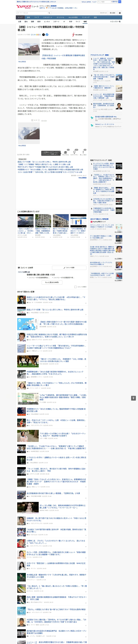
Task: Focus the ウェブ検索 input field
Action: pos(104,2)
